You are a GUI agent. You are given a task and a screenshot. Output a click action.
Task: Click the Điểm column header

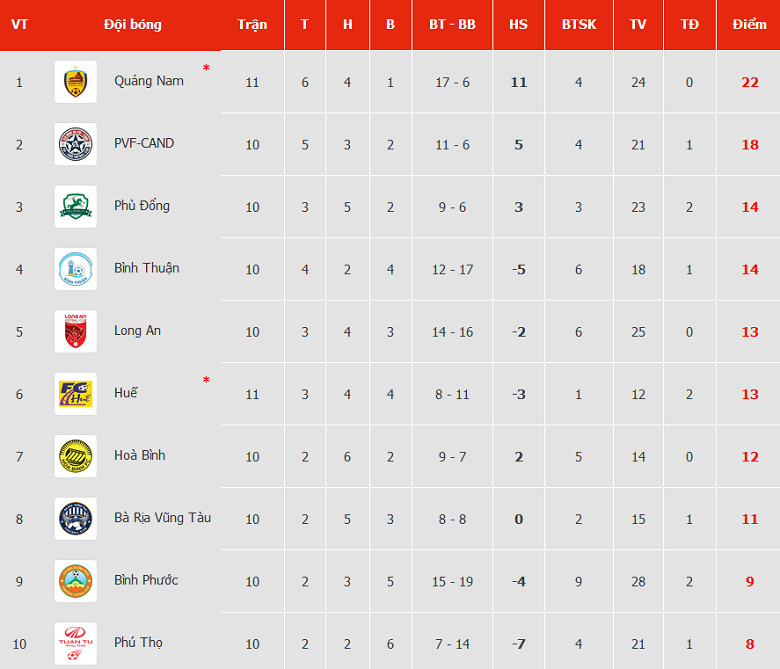coord(749,24)
